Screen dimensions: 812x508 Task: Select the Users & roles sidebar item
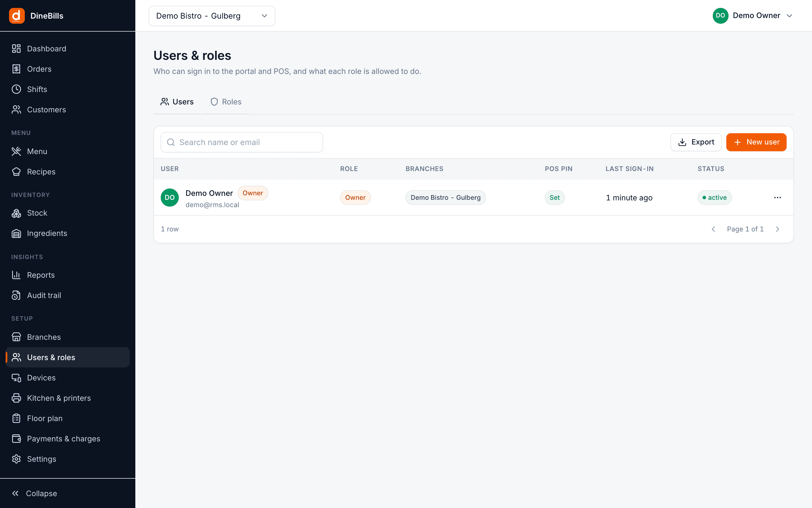(67, 358)
